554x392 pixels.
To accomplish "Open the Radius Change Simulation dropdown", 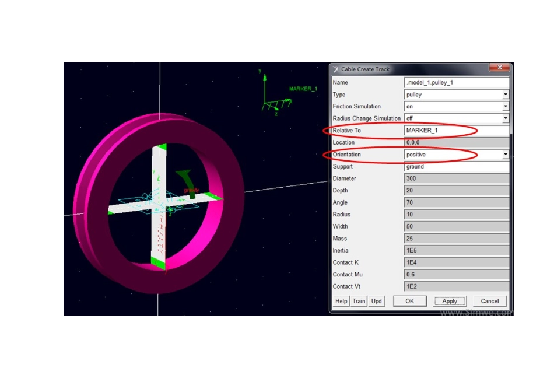I will 505,118.
